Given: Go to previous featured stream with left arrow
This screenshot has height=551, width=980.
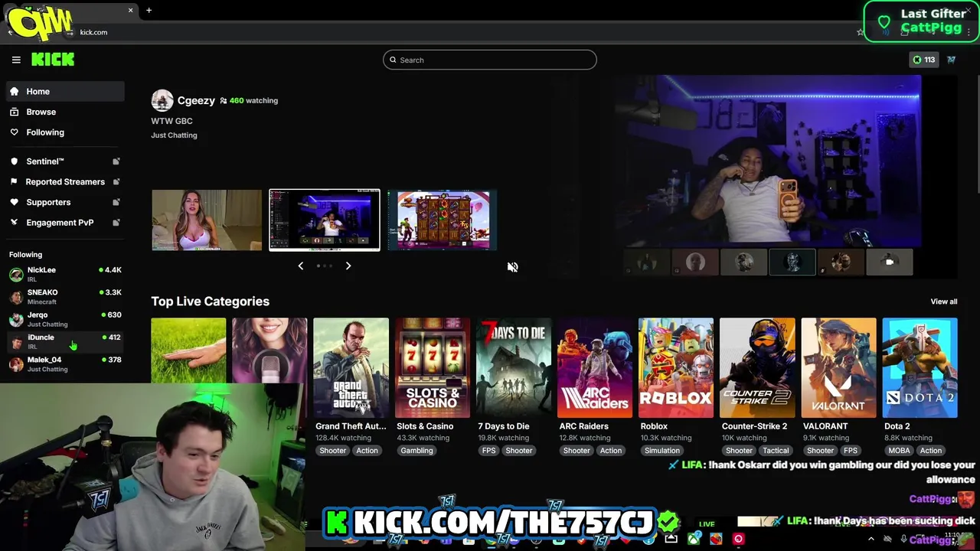Looking at the screenshot, I should click(300, 266).
